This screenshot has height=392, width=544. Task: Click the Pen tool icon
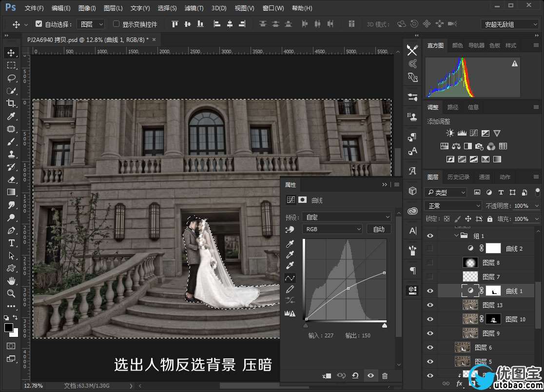(11, 230)
